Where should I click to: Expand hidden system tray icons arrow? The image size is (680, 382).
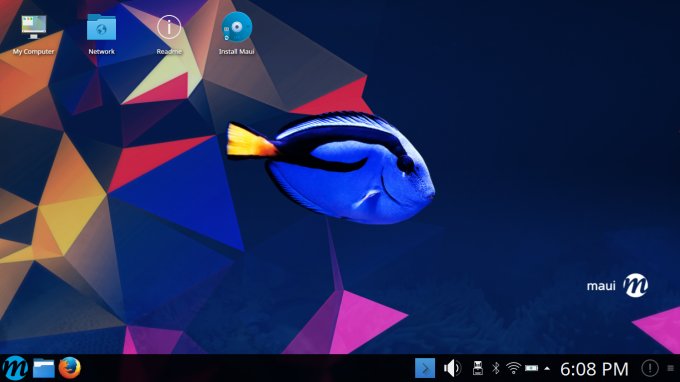547,369
